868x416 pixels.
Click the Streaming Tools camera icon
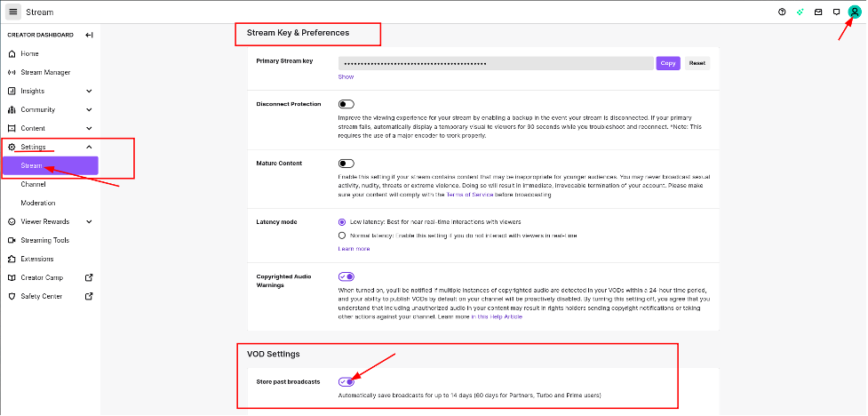(x=12, y=240)
